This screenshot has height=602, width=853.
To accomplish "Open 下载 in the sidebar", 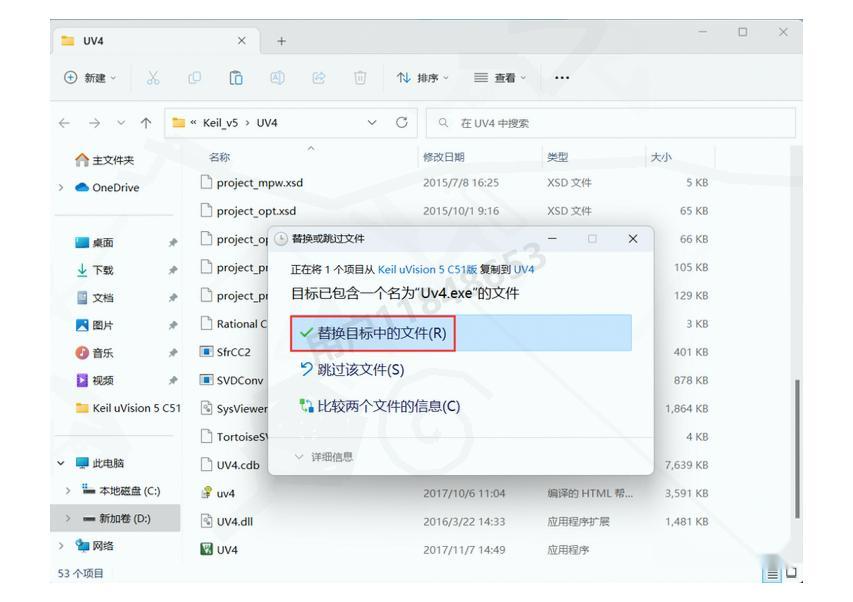I will coord(95,270).
